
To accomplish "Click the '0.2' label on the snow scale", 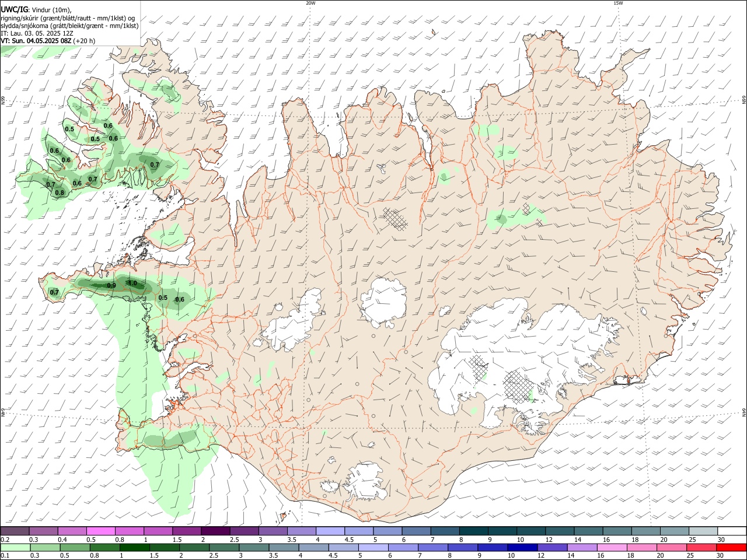I will pyautogui.click(x=5, y=540).
